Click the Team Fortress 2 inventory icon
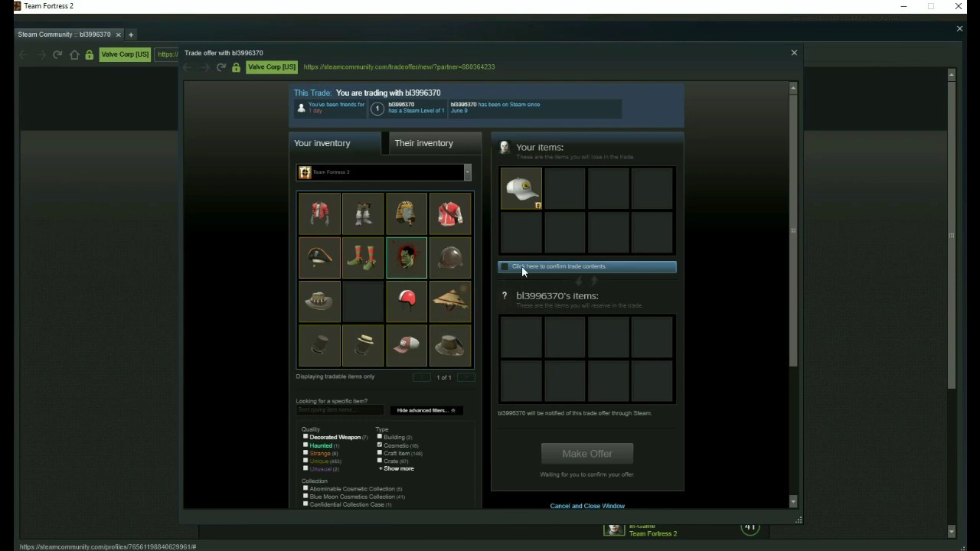Image resolution: width=980 pixels, height=551 pixels. pos(305,172)
